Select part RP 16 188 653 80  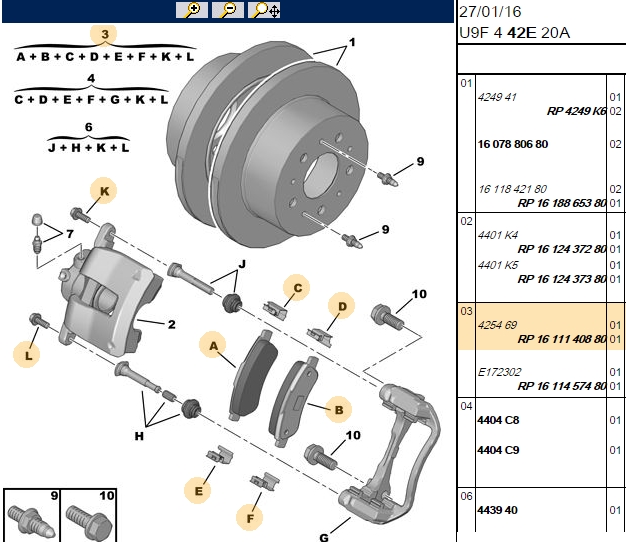point(562,203)
